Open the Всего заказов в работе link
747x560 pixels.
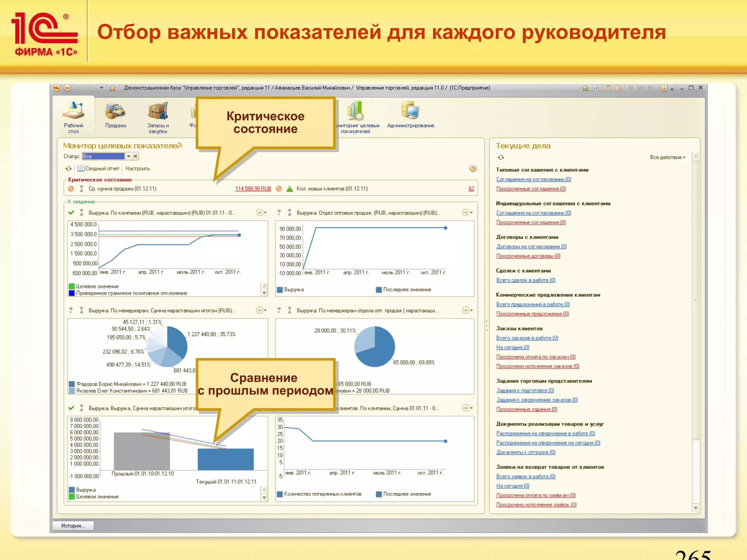click(x=527, y=338)
